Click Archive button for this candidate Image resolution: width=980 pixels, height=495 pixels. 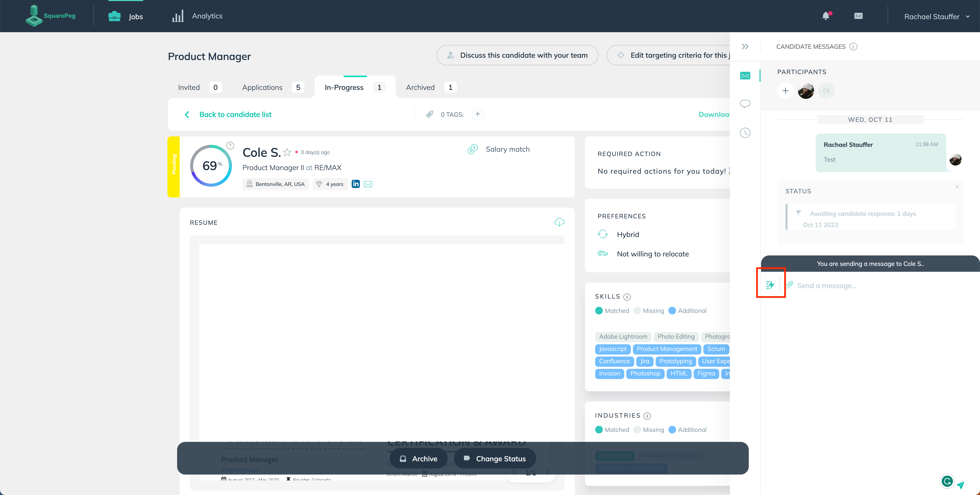pyautogui.click(x=424, y=458)
